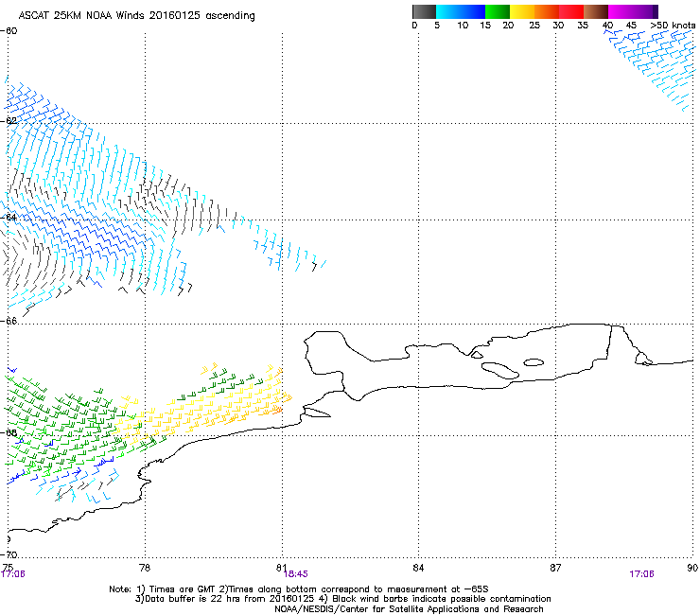Click the gray segment of the wind speed color bar

click(x=424, y=11)
